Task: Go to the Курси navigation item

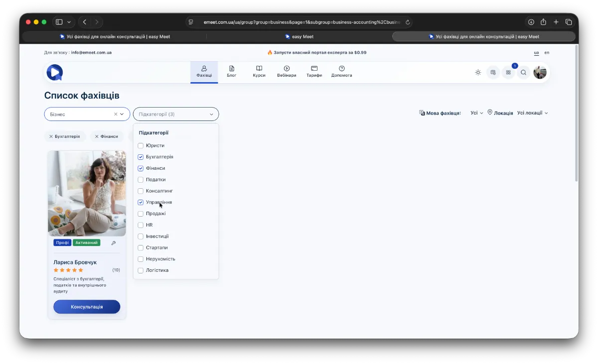Action: (259, 72)
